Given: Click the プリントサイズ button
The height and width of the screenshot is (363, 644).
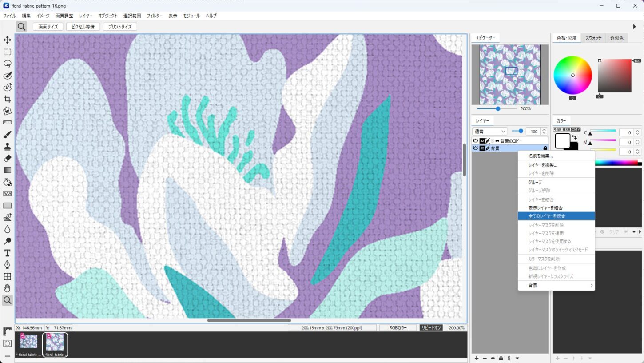Looking at the screenshot, I should [120, 27].
